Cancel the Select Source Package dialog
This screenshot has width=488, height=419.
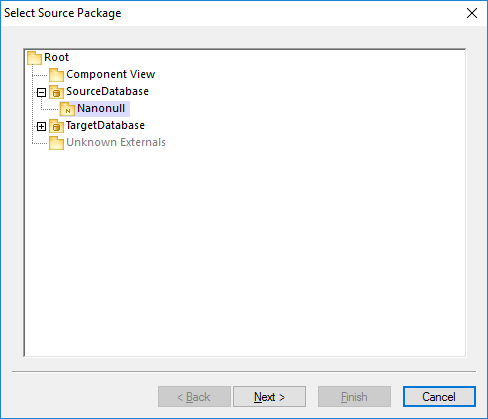click(x=439, y=397)
